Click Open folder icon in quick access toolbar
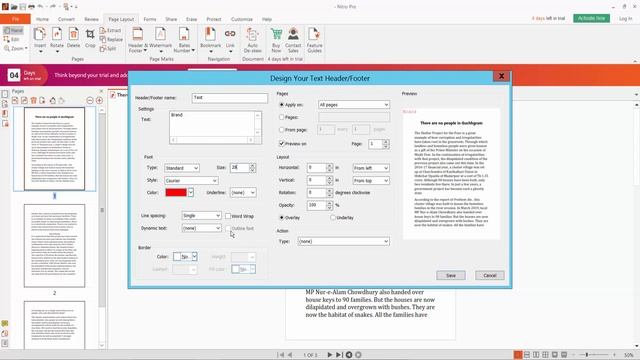 tap(14, 7)
